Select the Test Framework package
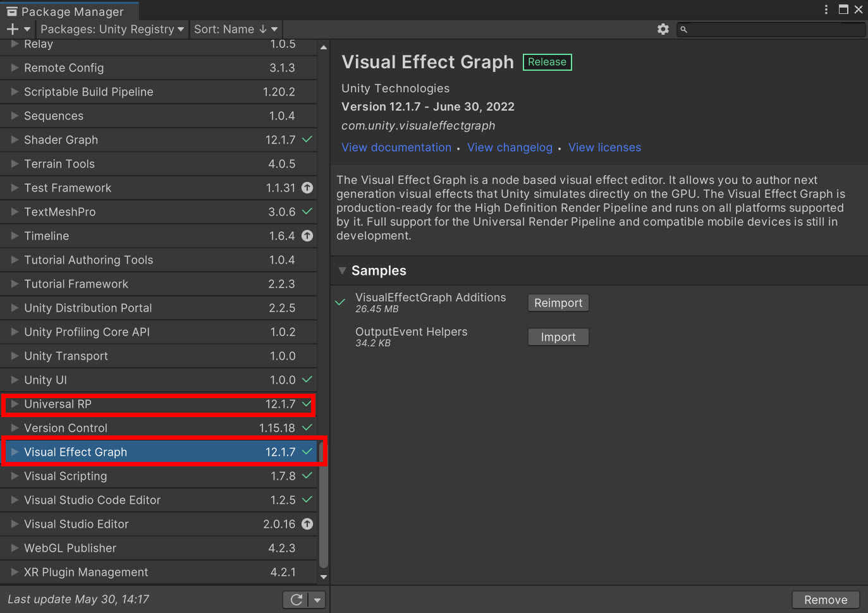This screenshot has width=868, height=613. [x=158, y=188]
